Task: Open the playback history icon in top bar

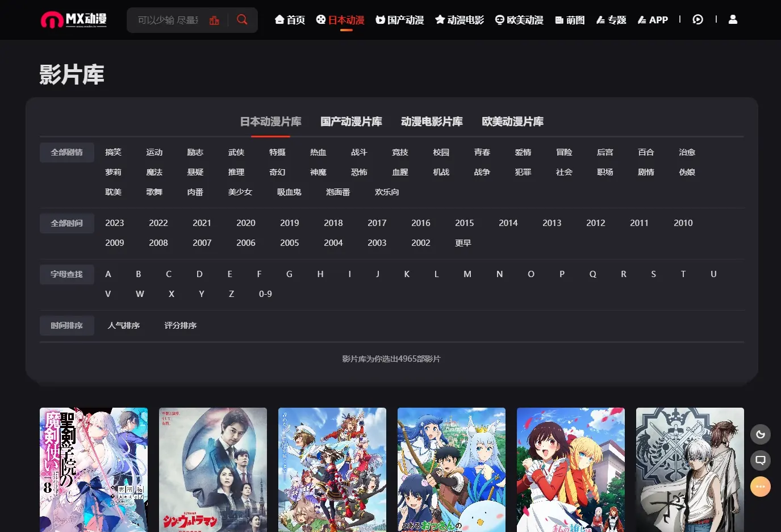Action: pos(698,19)
